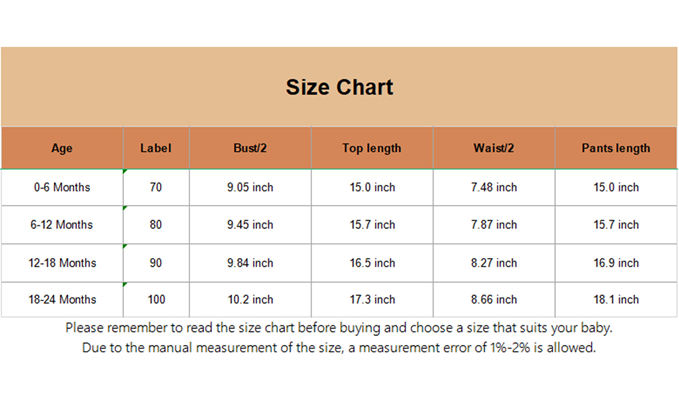Select the 9.05 inch bust cell
The image size is (679, 420).
click(x=250, y=187)
